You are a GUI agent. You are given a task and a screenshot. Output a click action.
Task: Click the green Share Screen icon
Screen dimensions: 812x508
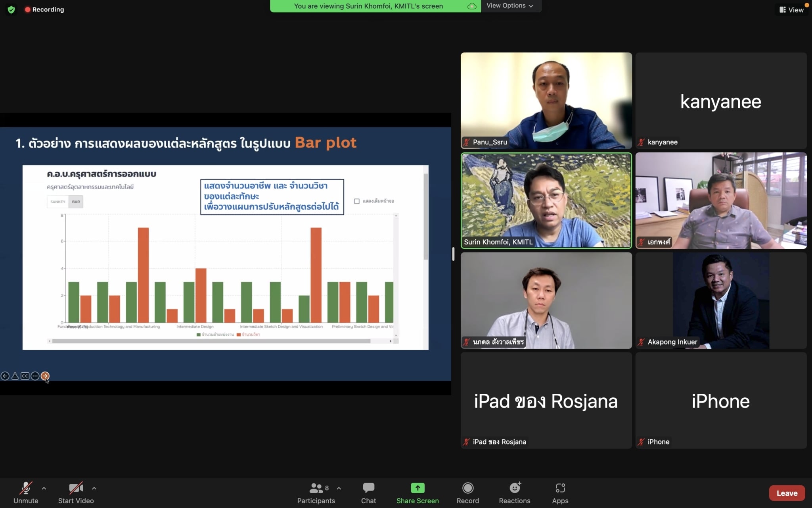417,488
